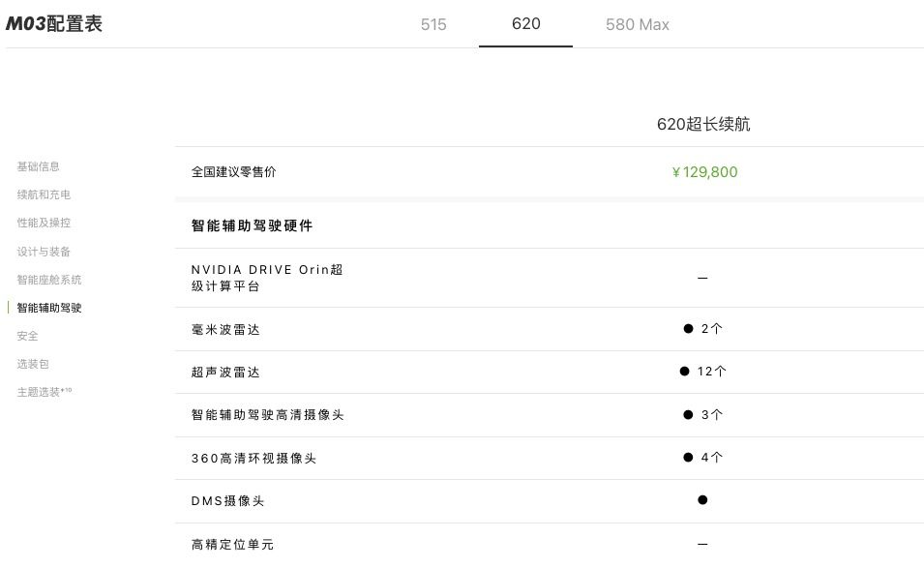Click the 毫米波雷达 row label

point(225,330)
